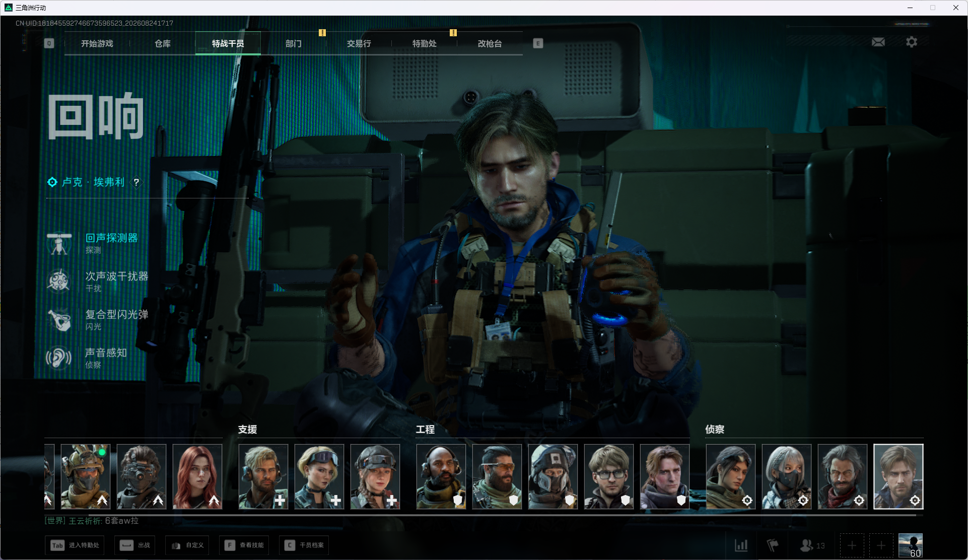
Task: Select the blonde support woman wearing goggles
Action: click(319, 476)
